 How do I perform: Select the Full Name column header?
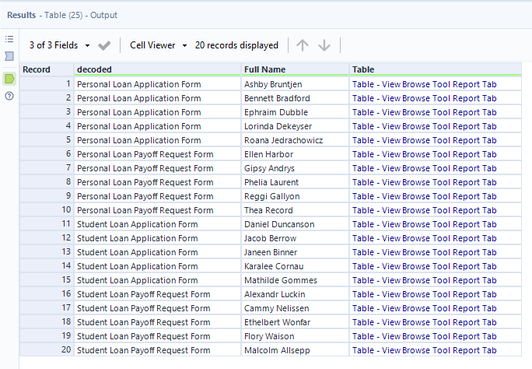(x=295, y=70)
